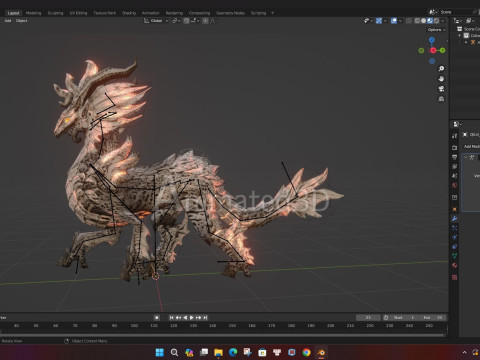
Task: Click the add workspace plus button
Action: click(x=273, y=13)
